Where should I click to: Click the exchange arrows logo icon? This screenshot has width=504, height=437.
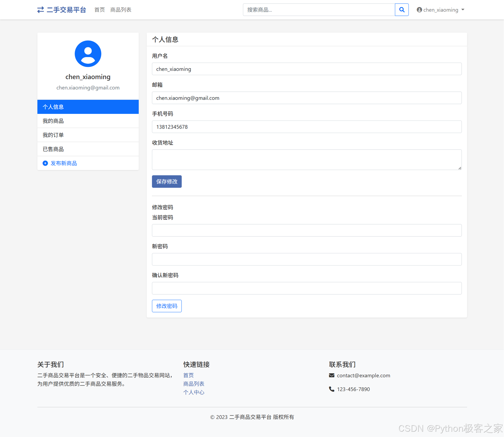pos(40,10)
